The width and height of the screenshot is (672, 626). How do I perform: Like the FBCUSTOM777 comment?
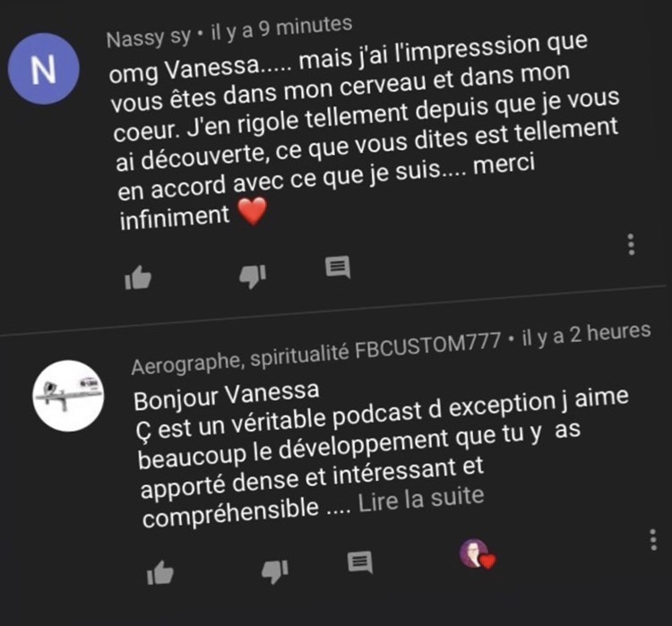(159, 572)
